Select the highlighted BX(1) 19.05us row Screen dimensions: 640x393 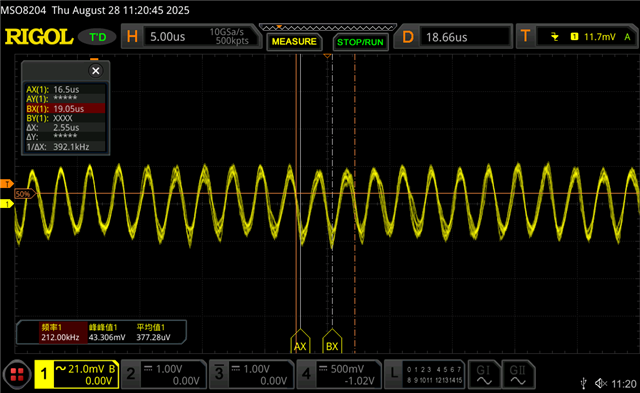pos(65,109)
